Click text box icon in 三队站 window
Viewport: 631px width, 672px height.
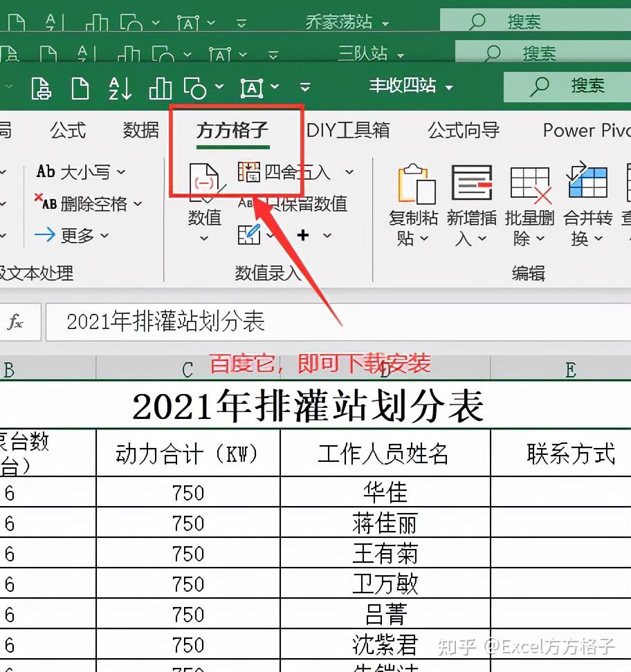(x=220, y=55)
